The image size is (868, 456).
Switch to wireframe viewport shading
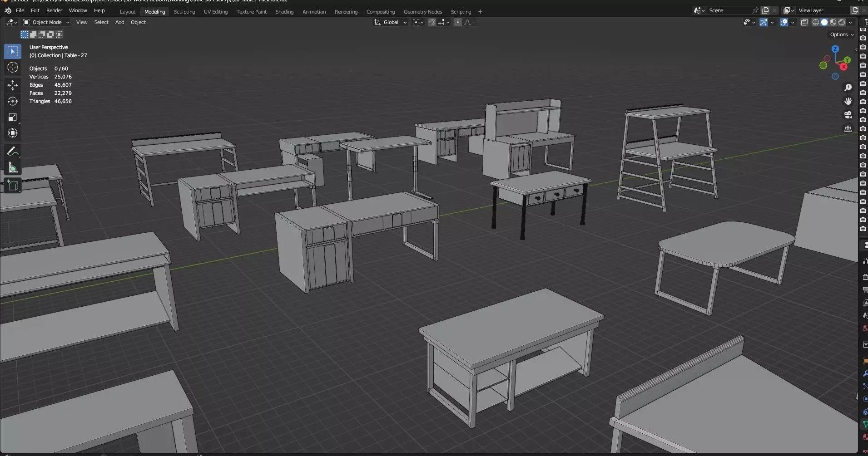[816, 22]
